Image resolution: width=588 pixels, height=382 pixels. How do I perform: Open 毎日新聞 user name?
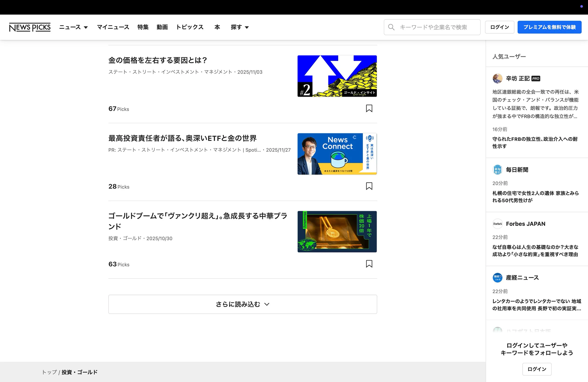click(x=517, y=170)
